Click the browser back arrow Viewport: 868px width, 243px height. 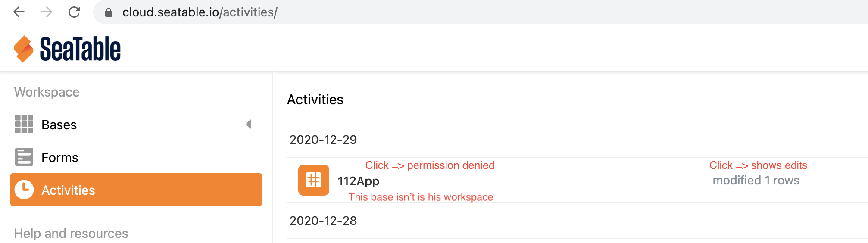pyautogui.click(x=19, y=12)
